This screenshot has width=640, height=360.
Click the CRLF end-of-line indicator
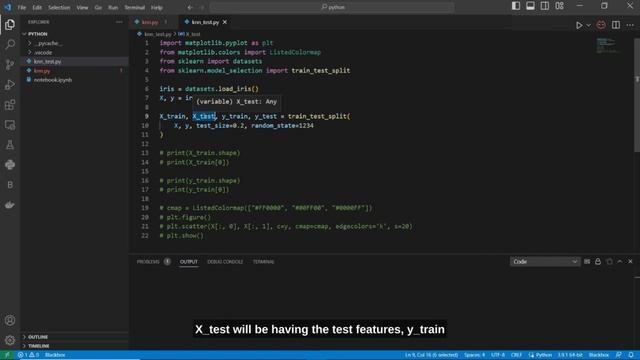tap(516, 355)
